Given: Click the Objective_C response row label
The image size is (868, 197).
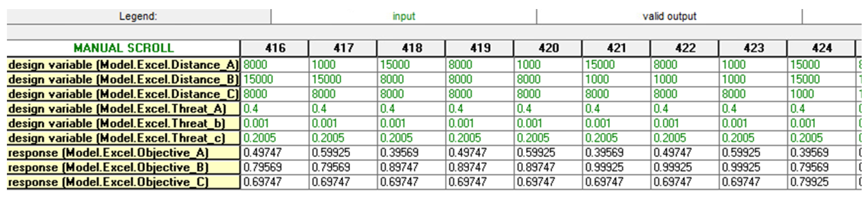Looking at the screenshot, I should (123, 182).
